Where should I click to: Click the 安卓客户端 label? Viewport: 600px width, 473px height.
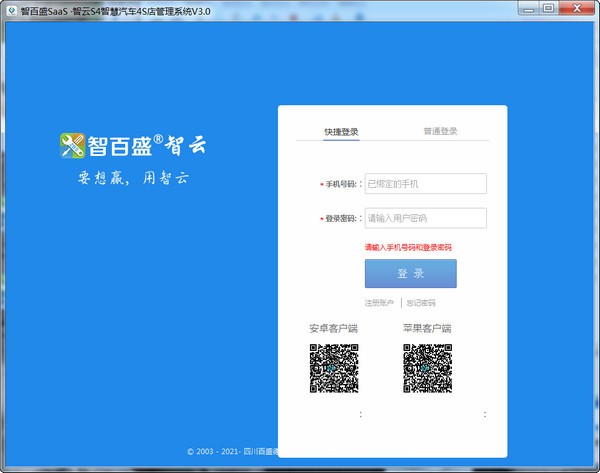pyautogui.click(x=333, y=328)
